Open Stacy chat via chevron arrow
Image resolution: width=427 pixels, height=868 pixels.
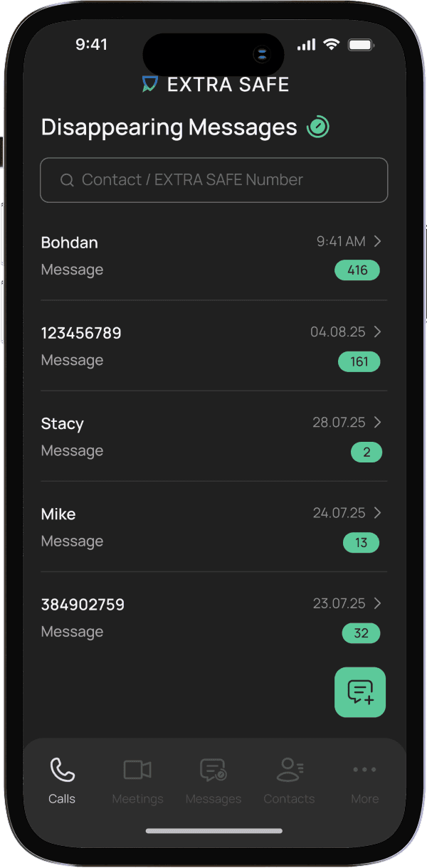click(378, 422)
